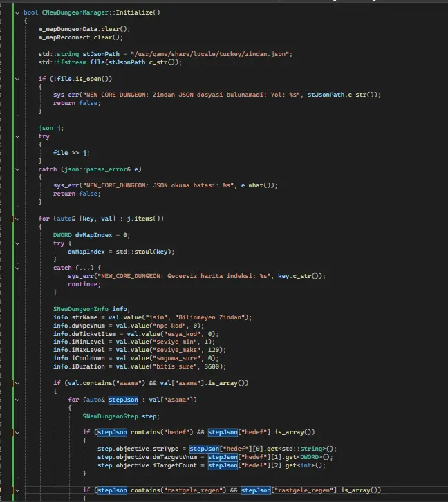Viewport: 448px width, 502px height.
Task: Click m_mapReconnect.clear() statement
Action: (x=80, y=37)
